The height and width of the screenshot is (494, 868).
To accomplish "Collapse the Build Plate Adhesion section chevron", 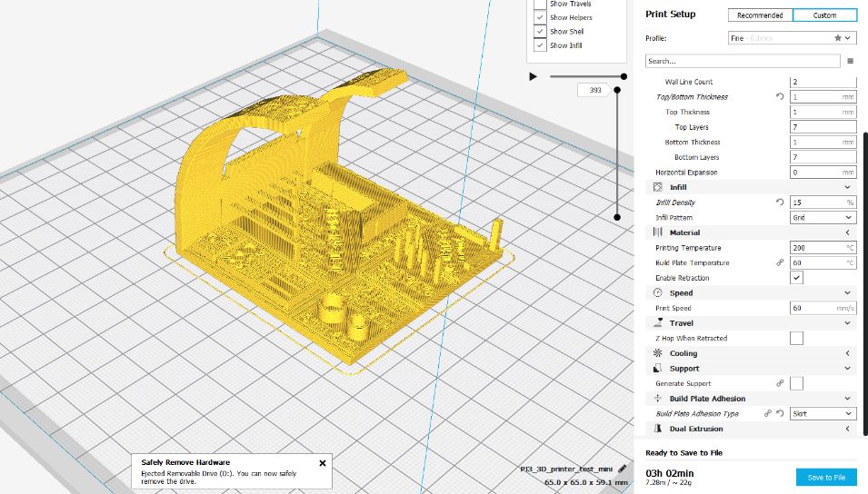I will click(847, 399).
